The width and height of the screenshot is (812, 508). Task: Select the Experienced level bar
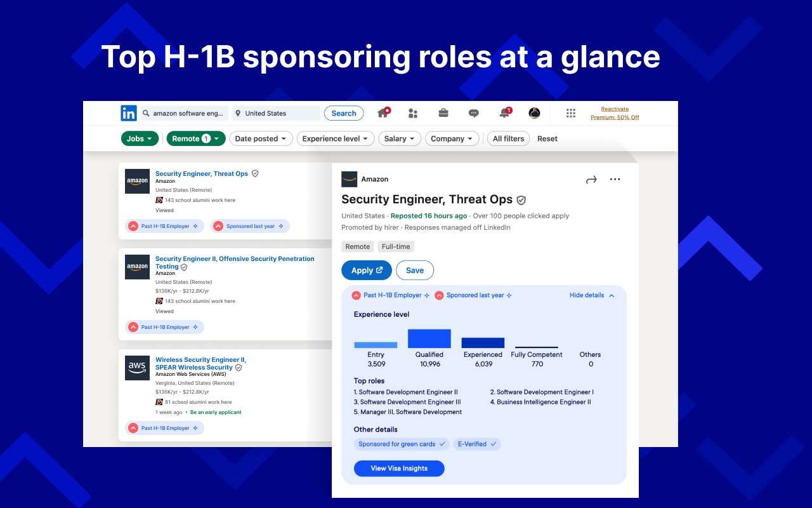(x=483, y=343)
